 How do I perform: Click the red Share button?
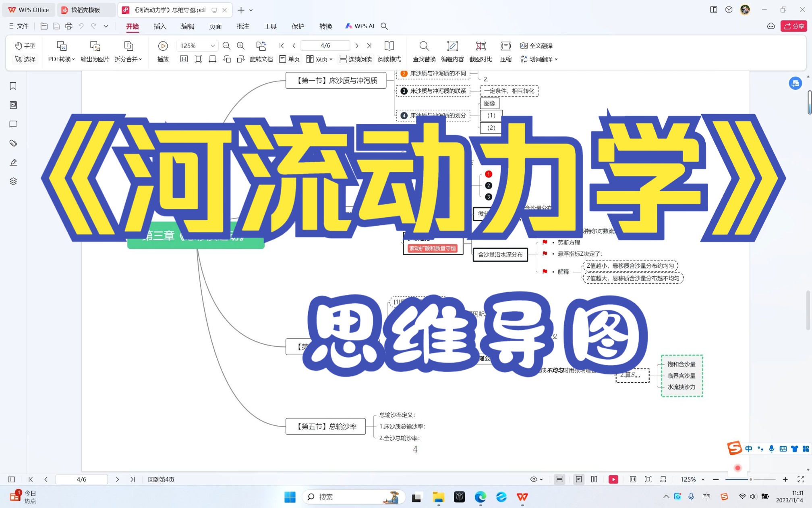pos(793,26)
